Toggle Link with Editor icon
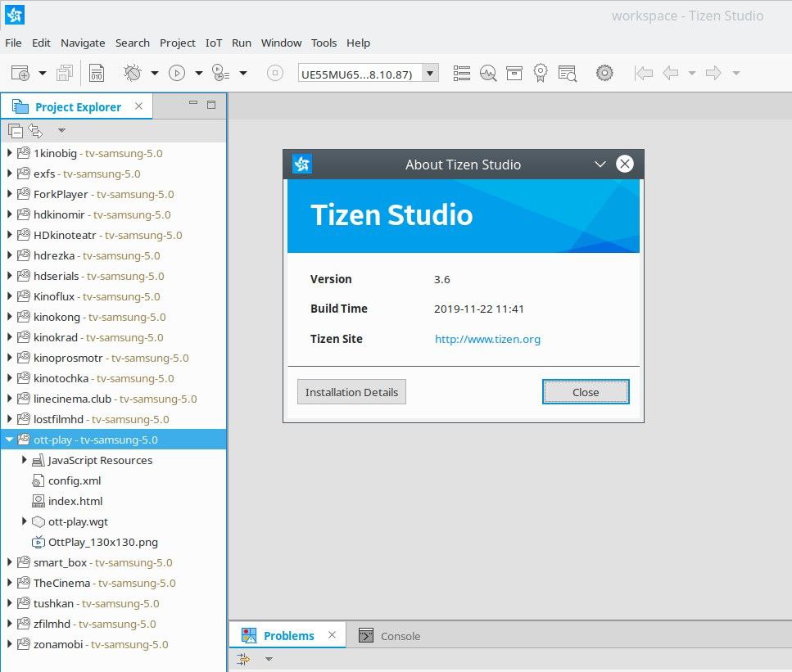The width and height of the screenshot is (792, 672). click(35, 131)
